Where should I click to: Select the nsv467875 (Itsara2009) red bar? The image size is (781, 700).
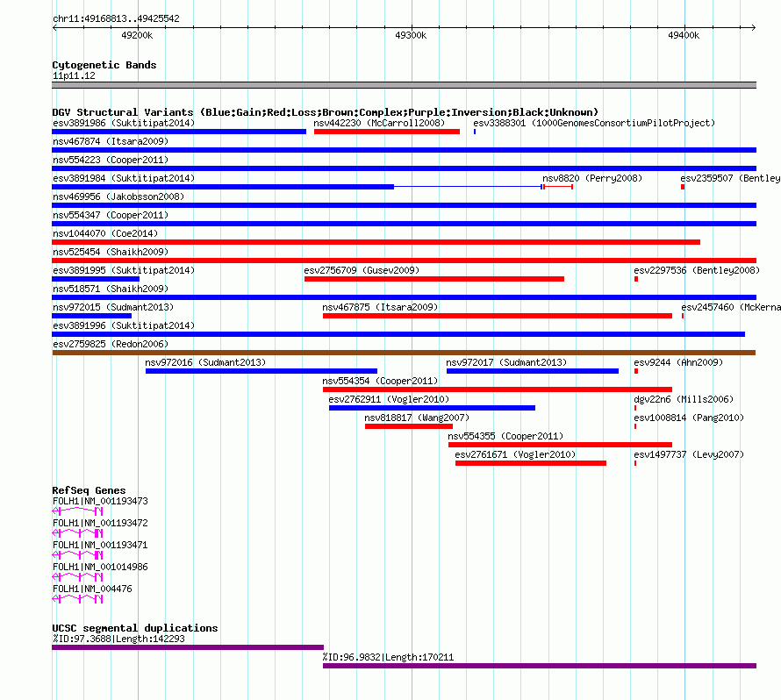[498, 316]
